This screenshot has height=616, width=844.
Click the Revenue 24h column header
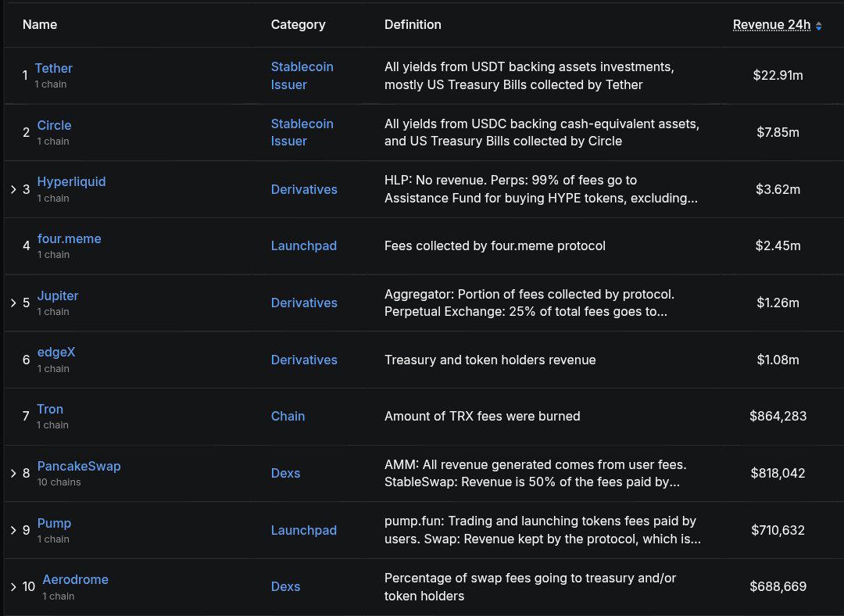[x=771, y=25]
